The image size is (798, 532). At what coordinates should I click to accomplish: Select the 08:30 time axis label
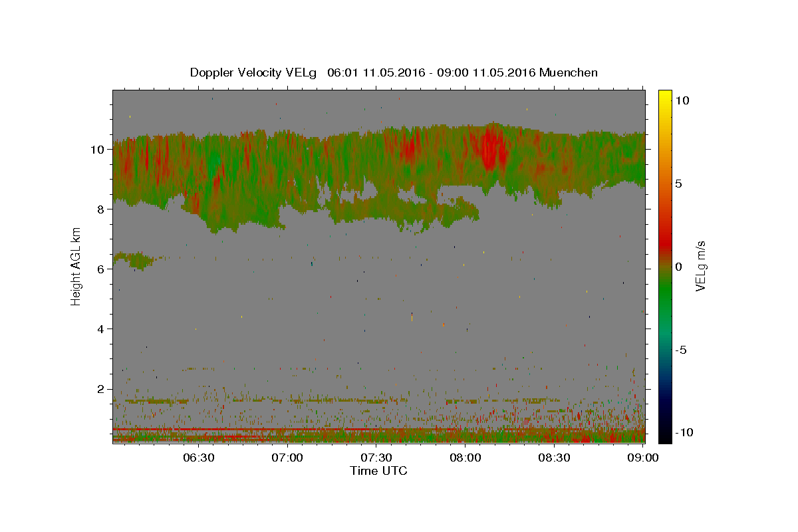click(555, 458)
